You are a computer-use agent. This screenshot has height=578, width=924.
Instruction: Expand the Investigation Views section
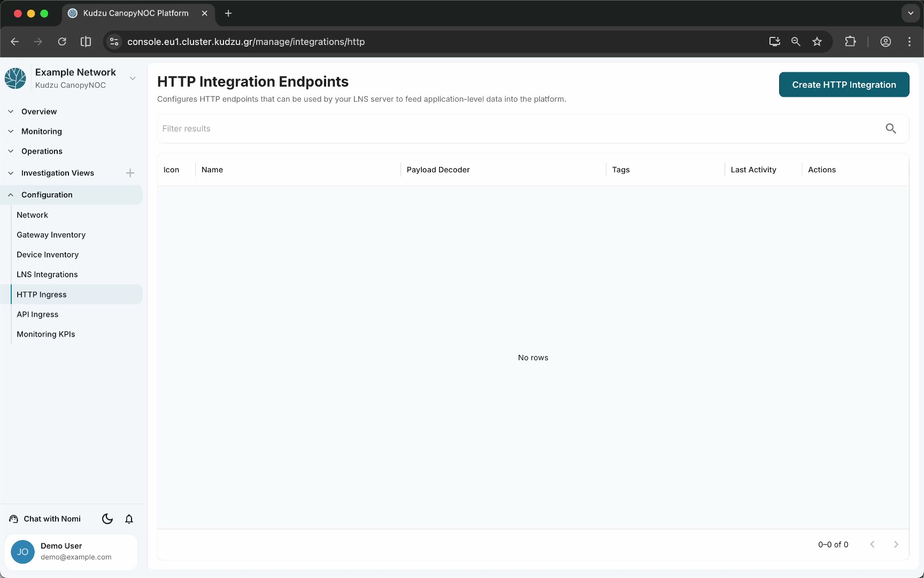pos(57,173)
